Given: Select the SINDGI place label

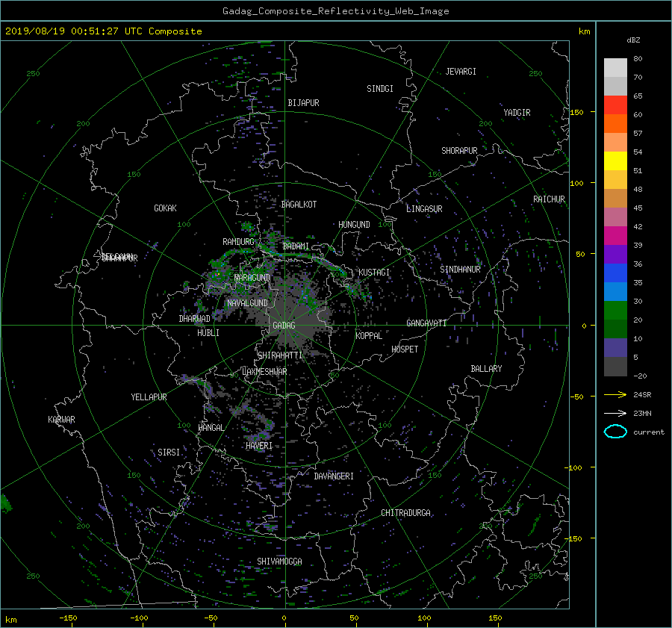Looking at the screenshot, I should 380,89.
